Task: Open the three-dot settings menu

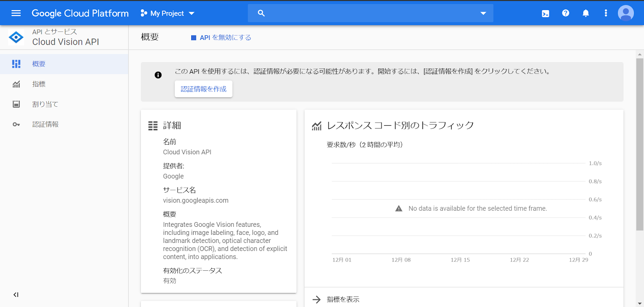Action: (606, 13)
